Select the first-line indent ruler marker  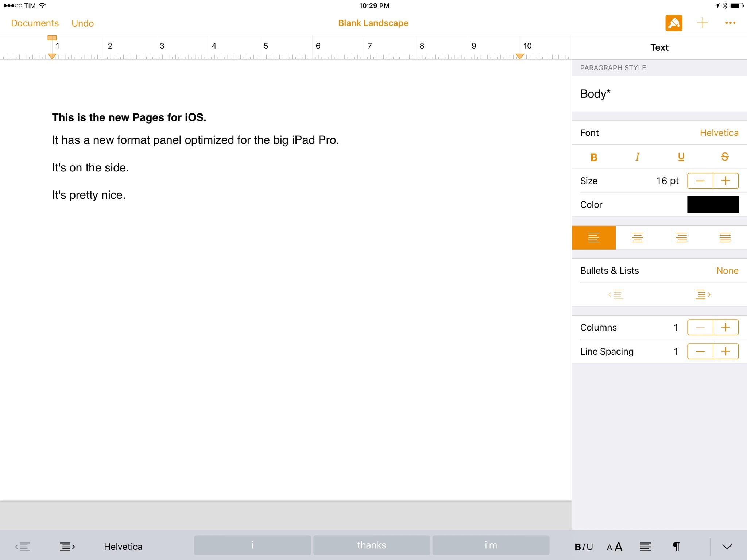[x=52, y=38]
